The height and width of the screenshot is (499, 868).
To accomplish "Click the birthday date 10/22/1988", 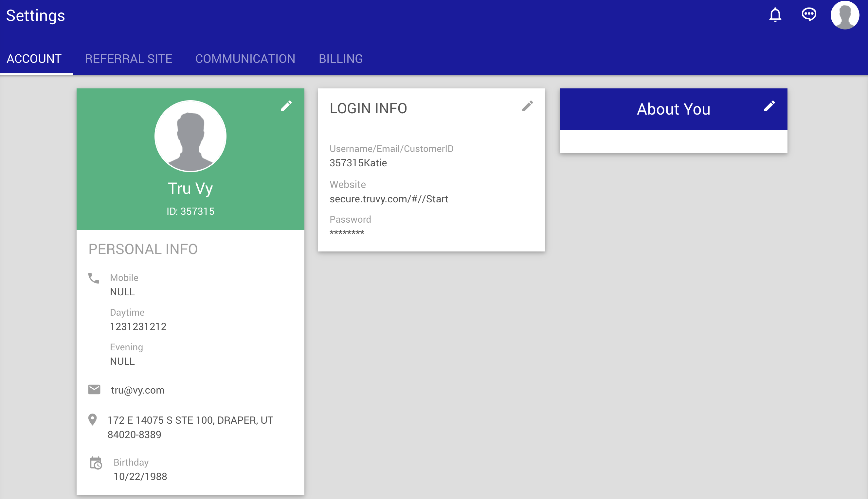I will [x=140, y=477].
